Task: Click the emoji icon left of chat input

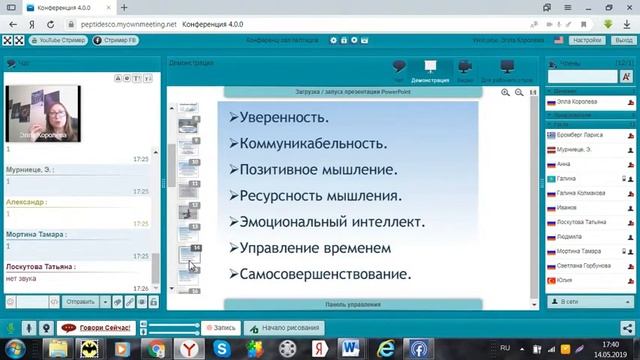Action: coord(11,302)
